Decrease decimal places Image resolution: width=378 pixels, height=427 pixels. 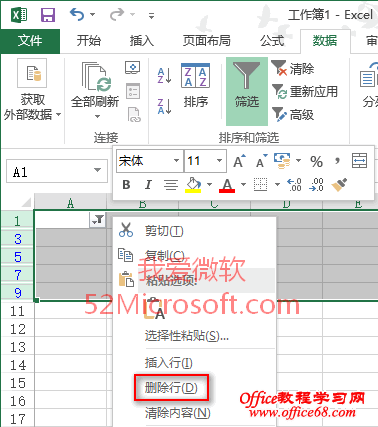coord(316,184)
